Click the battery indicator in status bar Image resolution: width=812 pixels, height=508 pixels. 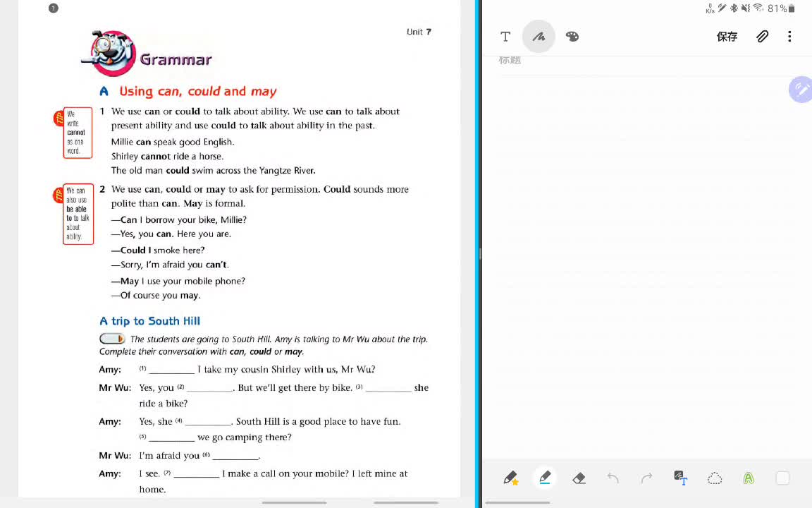tap(792, 8)
